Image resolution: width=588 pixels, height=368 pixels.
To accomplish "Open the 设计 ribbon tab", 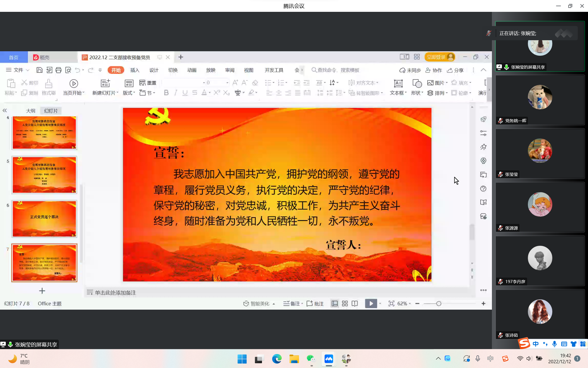I will [154, 70].
